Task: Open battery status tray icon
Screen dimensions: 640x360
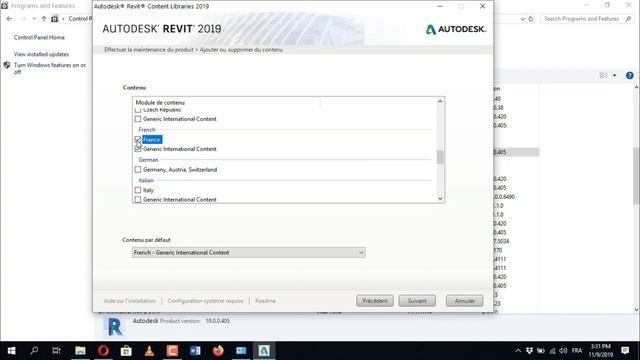Action: pos(541,351)
